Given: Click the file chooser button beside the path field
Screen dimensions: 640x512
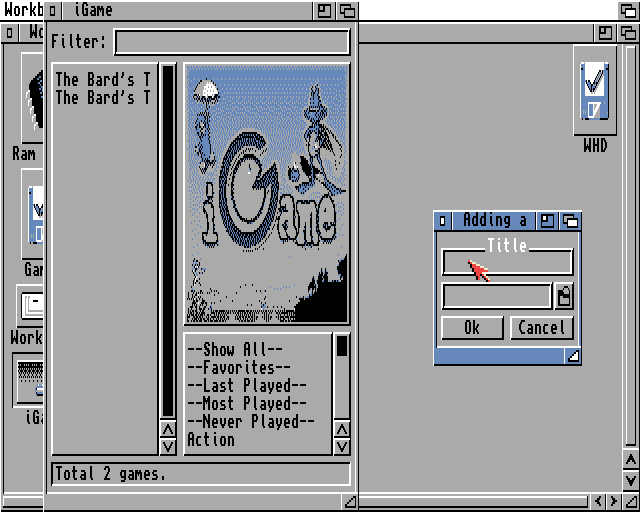Looking at the screenshot, I should 565,296.
